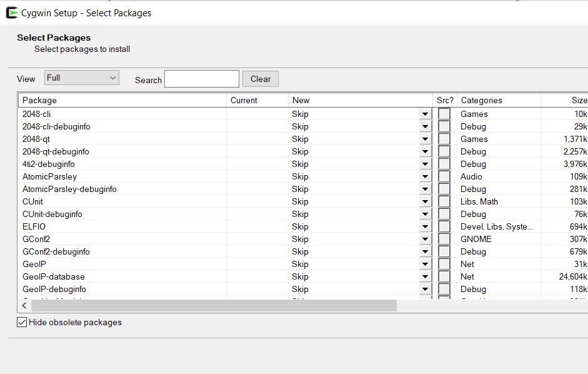Image resolution: width=588 pixels, height=374 pixels.
Task: Click the New column header
Action: [x=360, y=100]
